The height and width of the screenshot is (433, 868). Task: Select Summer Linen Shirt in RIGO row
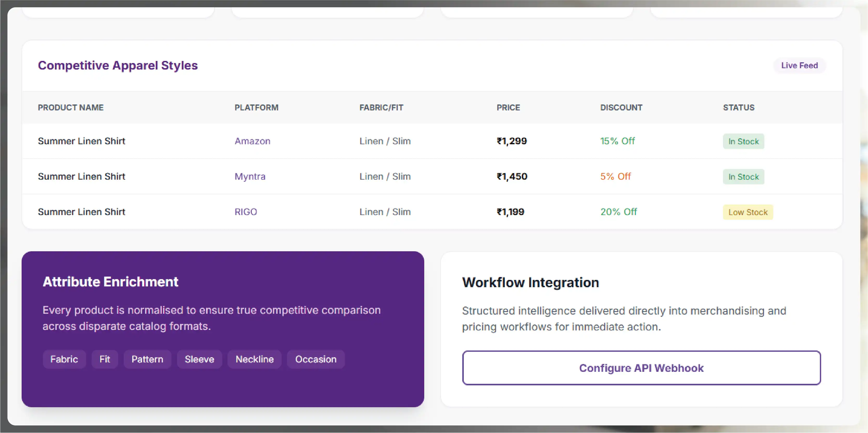(x=81, y=212)
